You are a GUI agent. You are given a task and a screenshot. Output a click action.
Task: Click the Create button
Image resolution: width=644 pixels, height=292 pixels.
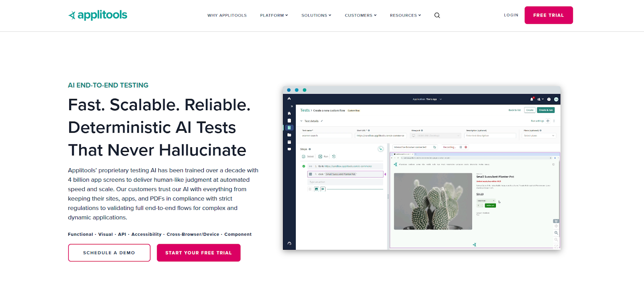(530, 110)
